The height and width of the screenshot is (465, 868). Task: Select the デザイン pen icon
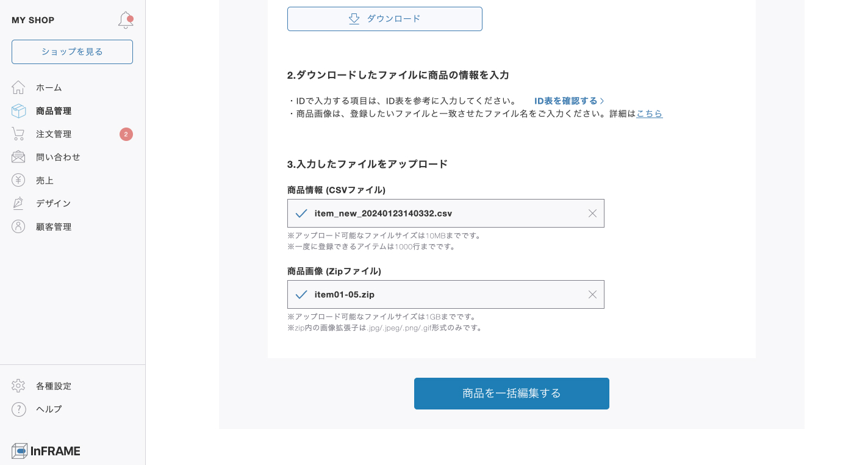tap(18, 203)
